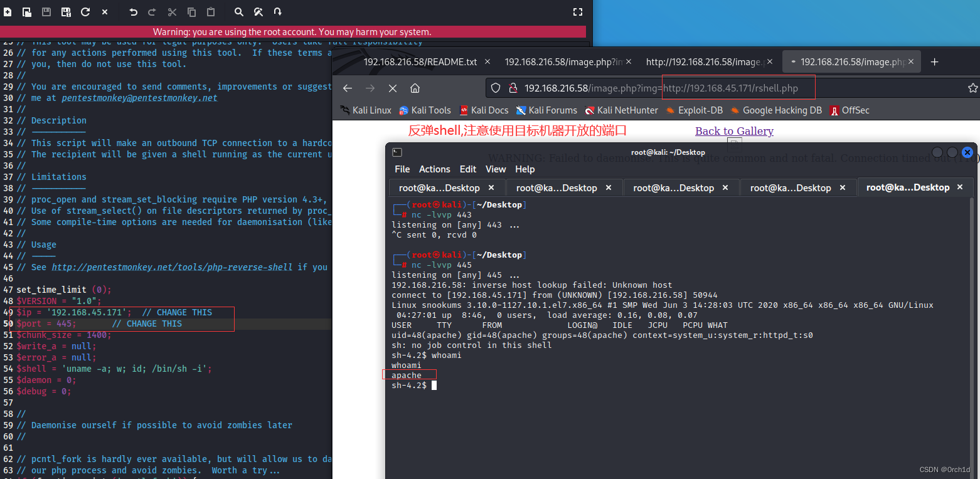
Task: Open the Google Hacking DB bookmark
Action: [776, 110]
